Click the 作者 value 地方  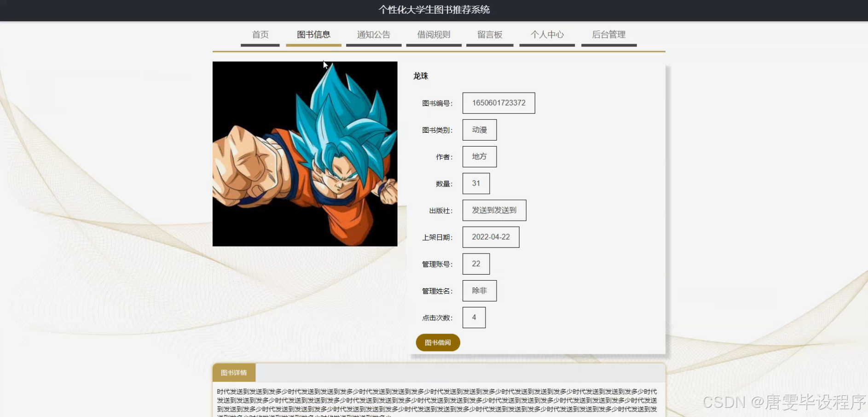tap(480, 157)
